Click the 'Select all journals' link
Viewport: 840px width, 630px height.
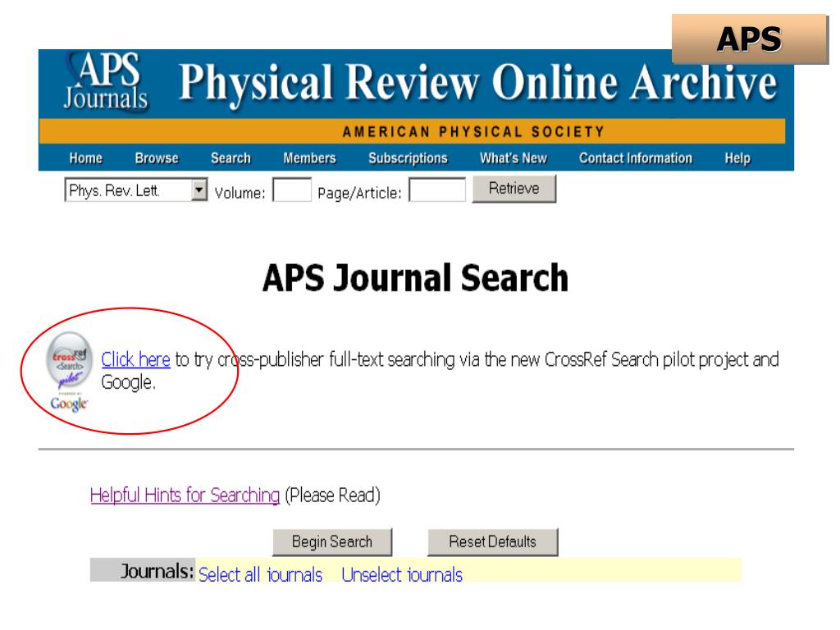(x=260, y=574)
